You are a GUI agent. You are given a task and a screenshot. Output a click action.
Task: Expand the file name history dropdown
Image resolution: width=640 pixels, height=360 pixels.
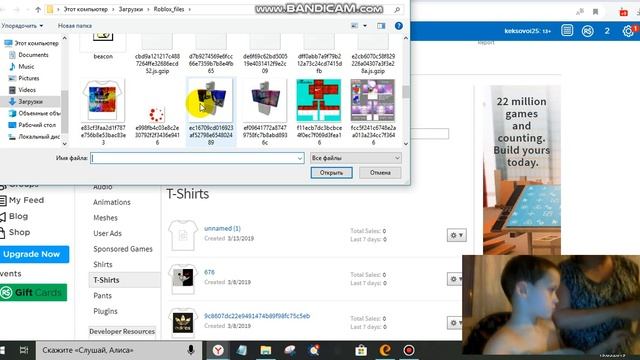coord(300,158)
